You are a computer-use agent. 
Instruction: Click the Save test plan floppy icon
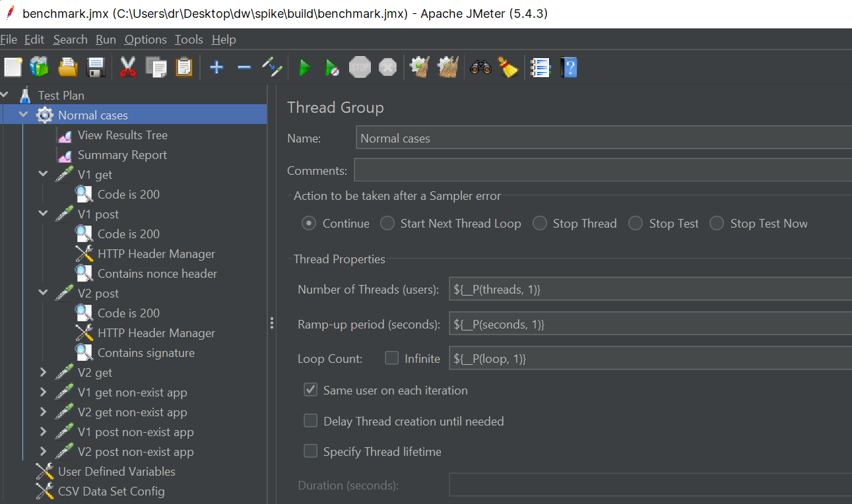[x=96, y=67]
